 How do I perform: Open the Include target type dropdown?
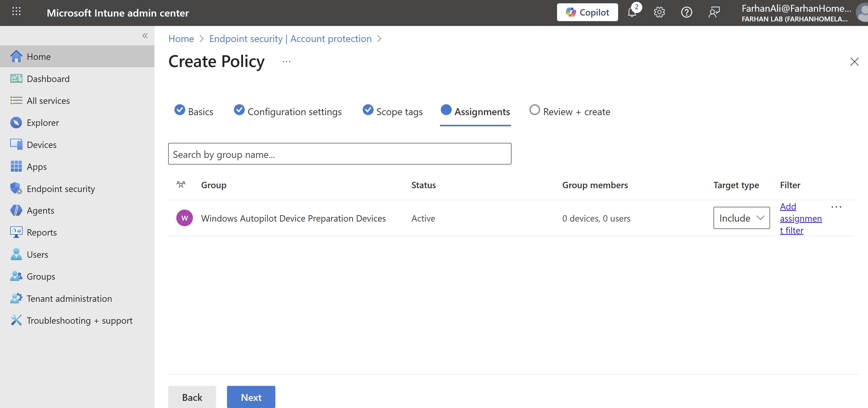coord(741,218)
